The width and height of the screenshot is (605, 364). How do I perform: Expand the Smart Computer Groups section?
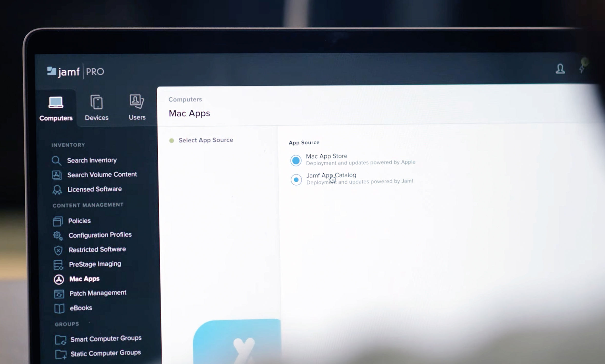coord(106,338)
